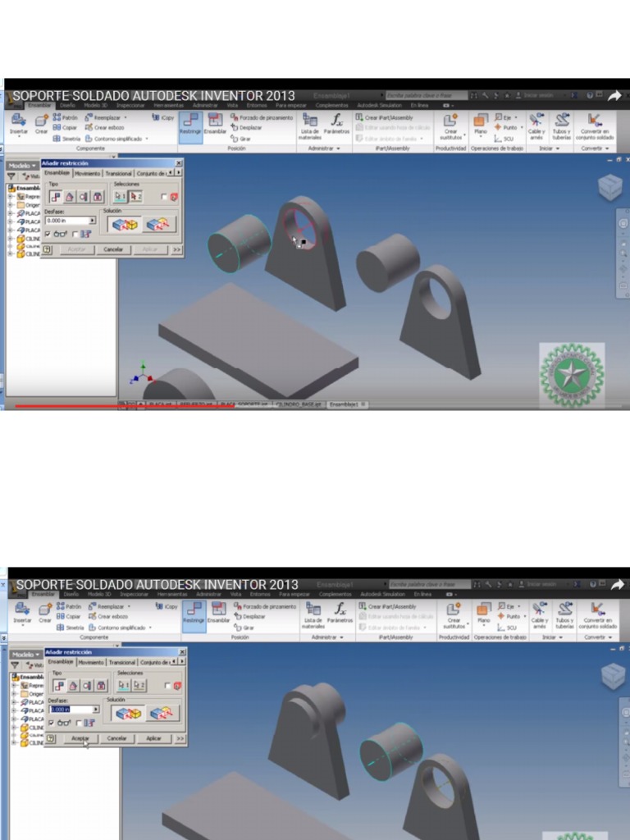
Task: Switch to Transicional tab in upper dialog
Action: point(118,174)
